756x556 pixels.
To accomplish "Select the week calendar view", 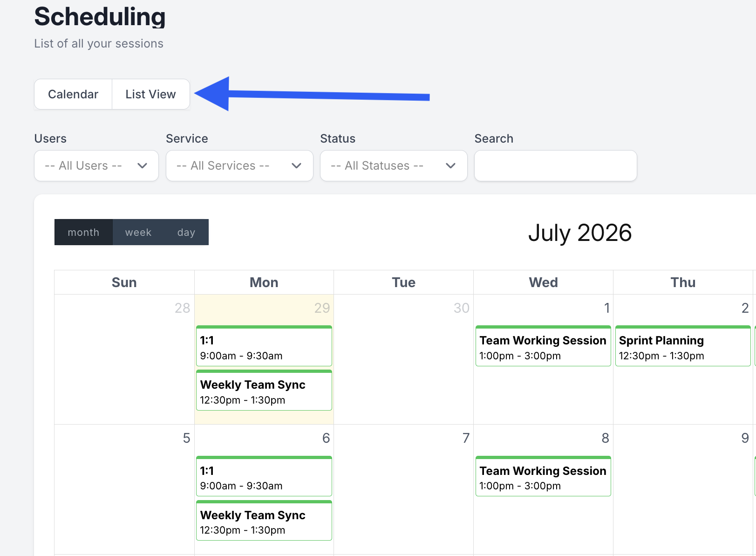I will [x=138, y=232].
